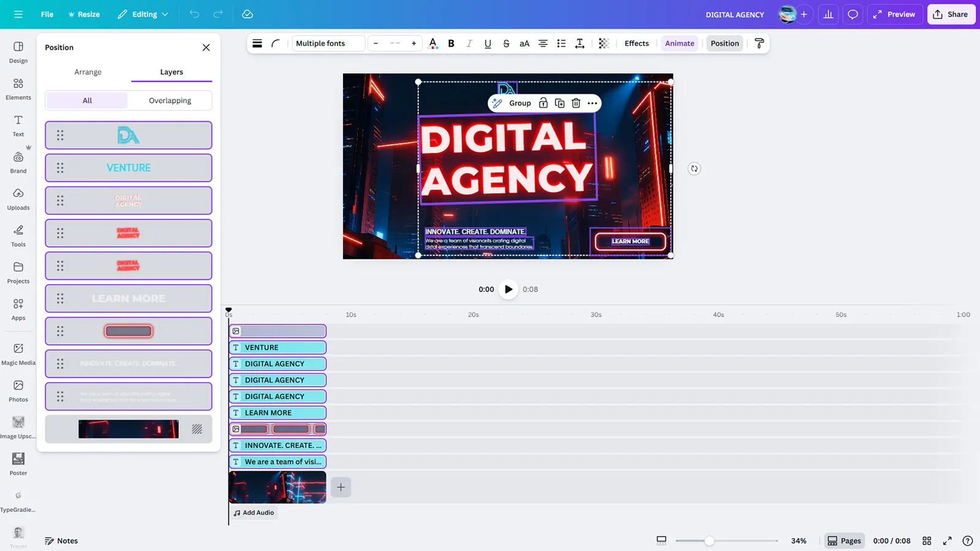Open more options ellipsis on selection
The height and width of the screenshot is (551, 980).
(x=592, y=103)
